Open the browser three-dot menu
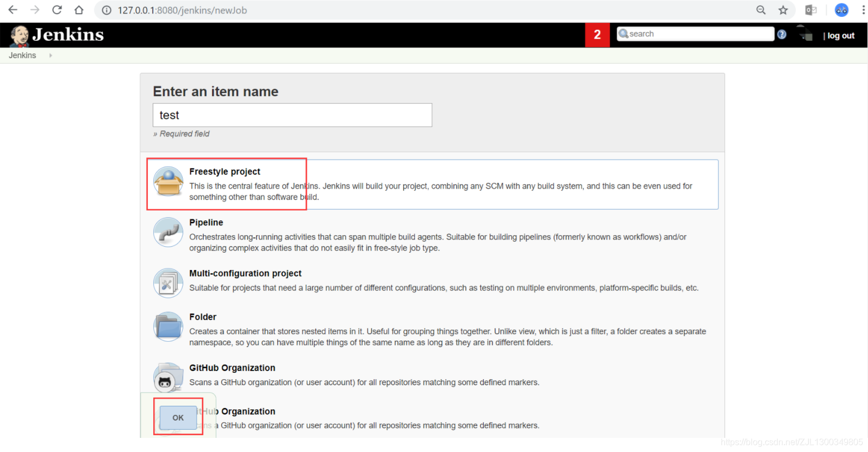 863,10
